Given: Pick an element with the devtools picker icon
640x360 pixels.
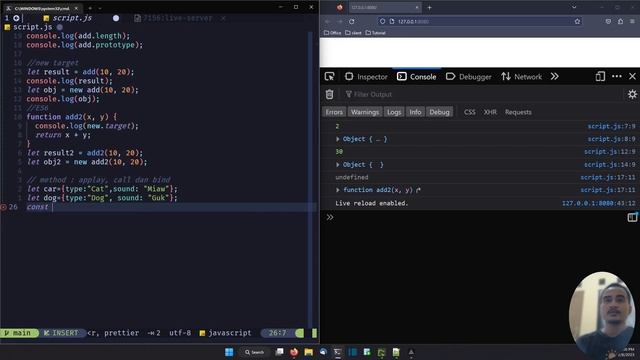Looking at the screenshot, I should [x=329, y=76].
